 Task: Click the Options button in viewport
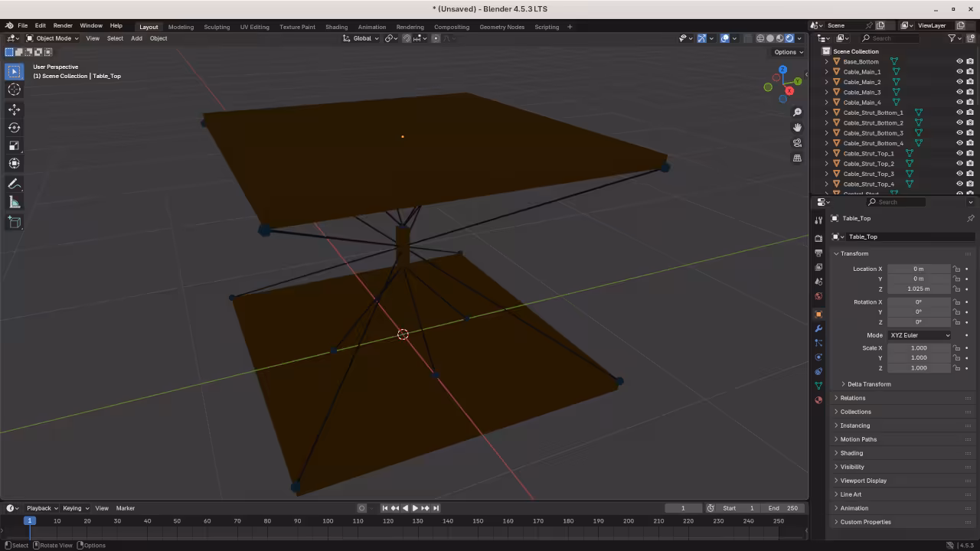(788, 52)
